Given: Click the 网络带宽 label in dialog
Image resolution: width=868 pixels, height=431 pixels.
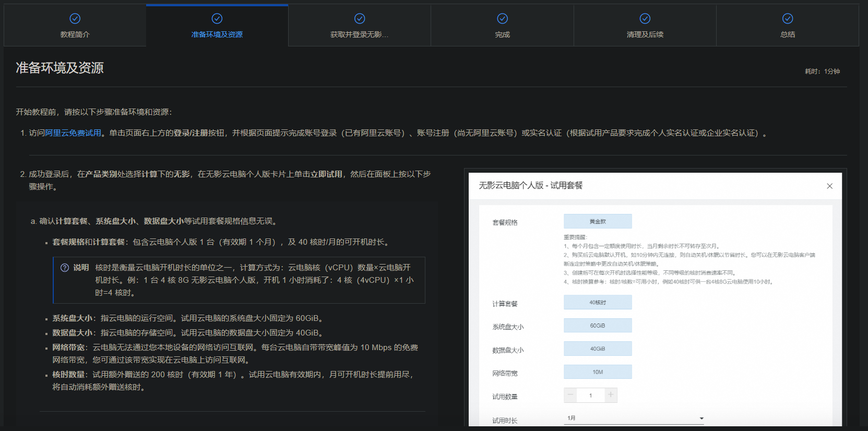Looking at the screenshot, I should coord(505,374).
